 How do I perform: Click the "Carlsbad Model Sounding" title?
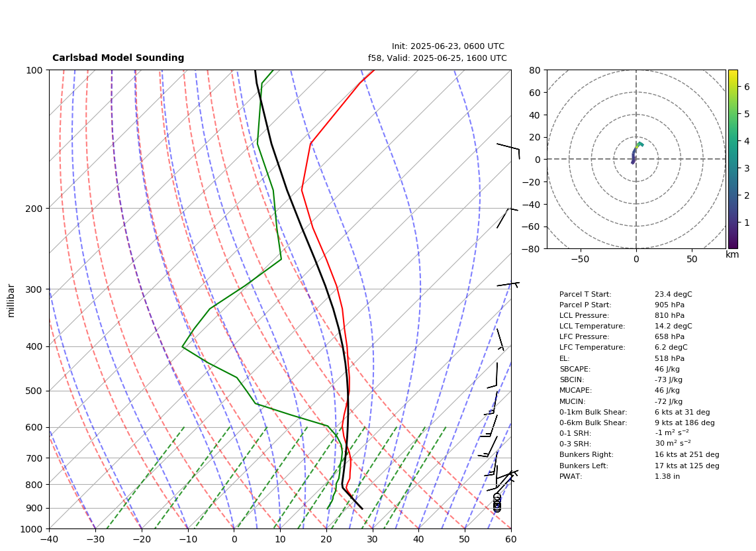118,58
